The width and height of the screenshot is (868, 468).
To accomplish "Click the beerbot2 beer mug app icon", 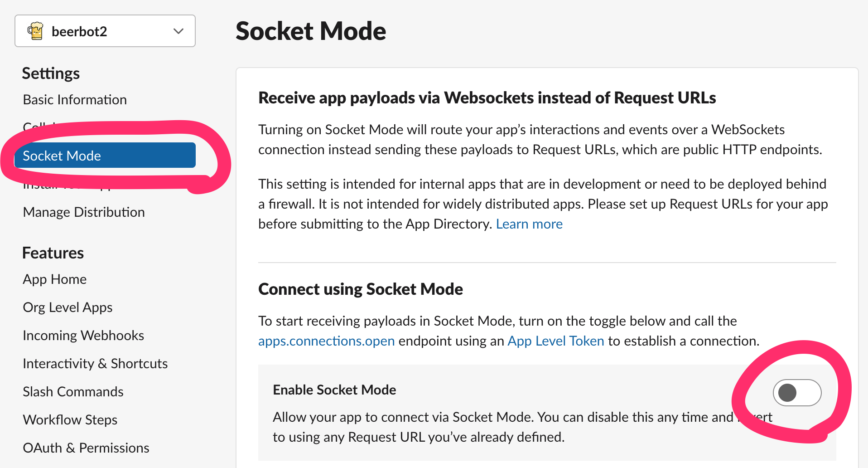I will (x=35, y=31).
